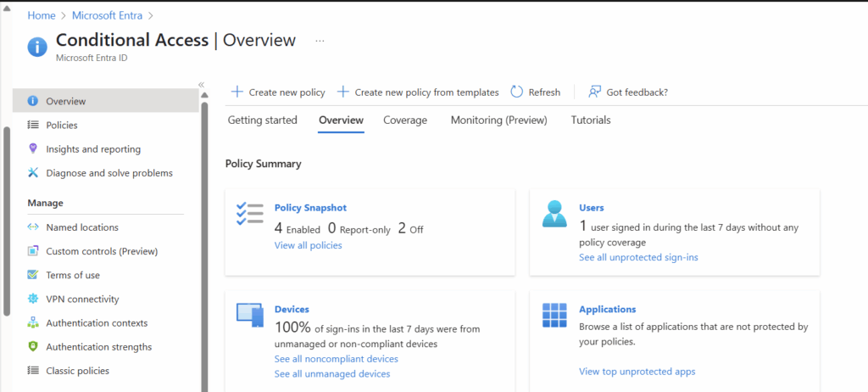
Task: Click Got feedback? label
Action: click(x=637, y=92)
